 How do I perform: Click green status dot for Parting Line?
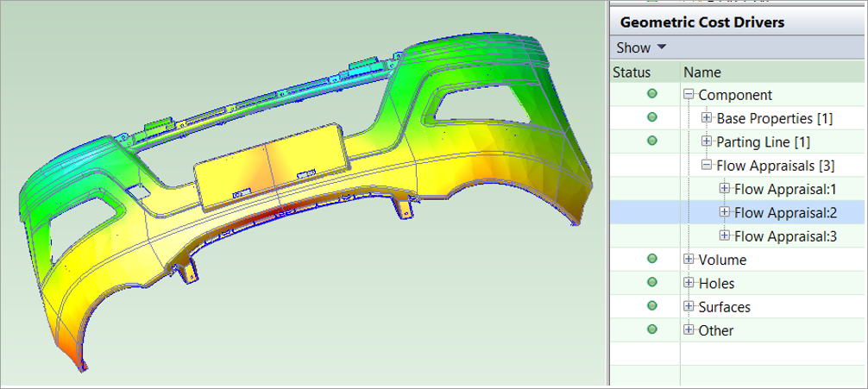[x=652, y=141]
